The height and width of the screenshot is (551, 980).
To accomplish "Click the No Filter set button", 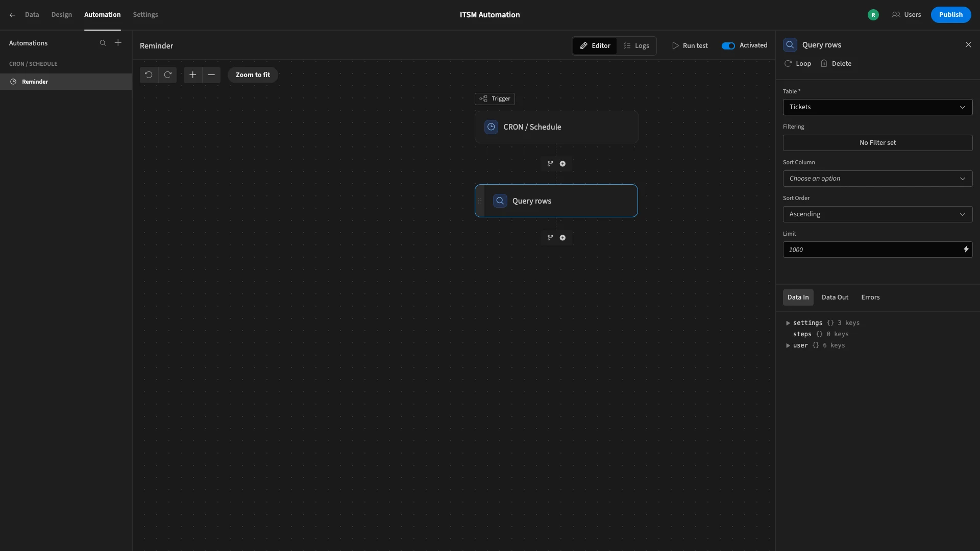I will point(877,143).
